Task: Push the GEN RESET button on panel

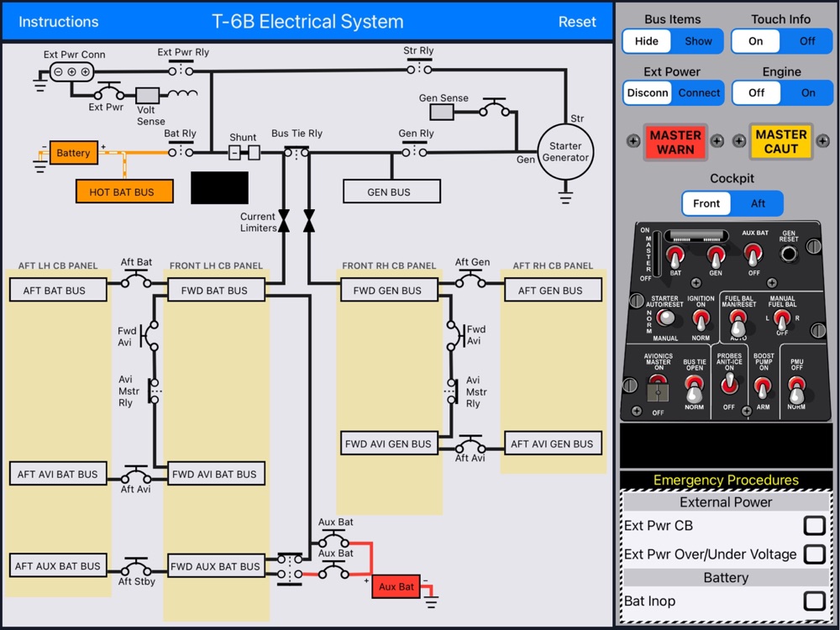Action: click(x=788, y=254)
